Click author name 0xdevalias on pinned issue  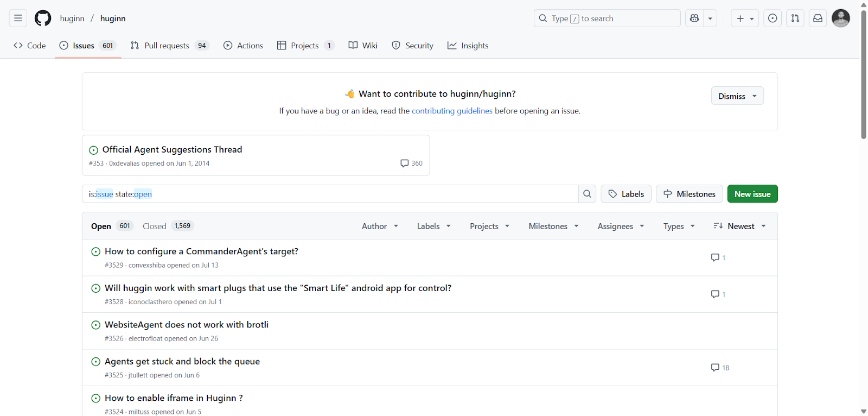tap(124, 163)
